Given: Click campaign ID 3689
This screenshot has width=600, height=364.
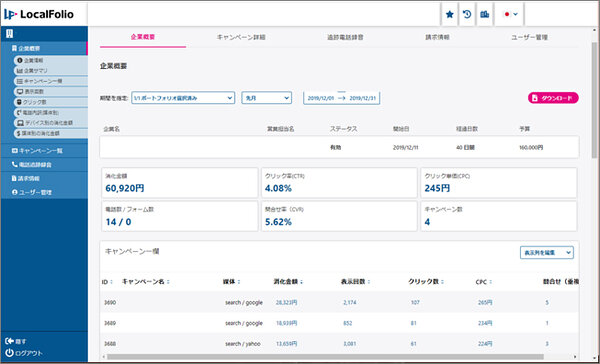Looking at the screenshot, I should point(110,323).
